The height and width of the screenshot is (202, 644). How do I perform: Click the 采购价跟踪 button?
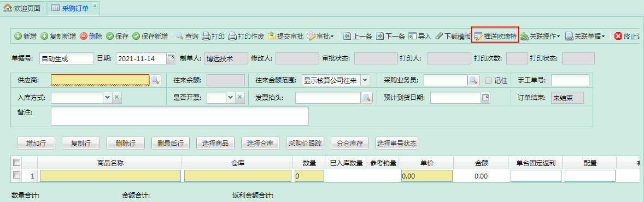305,143
